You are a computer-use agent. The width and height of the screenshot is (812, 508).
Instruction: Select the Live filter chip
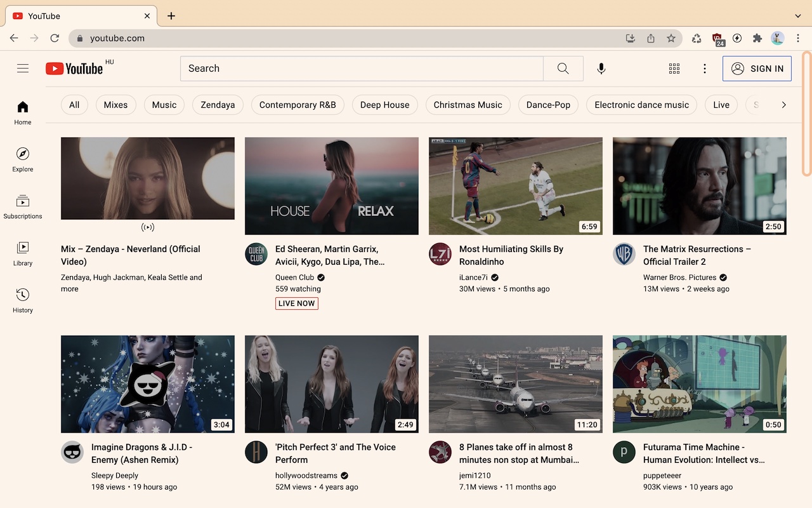[x=721, y=105]
